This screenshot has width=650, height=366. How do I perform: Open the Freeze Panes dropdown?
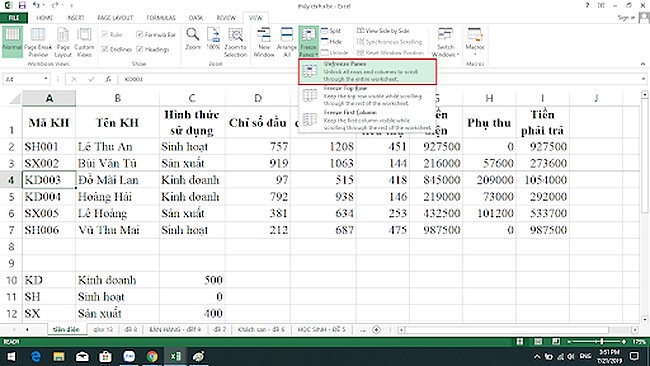point(308,42)
